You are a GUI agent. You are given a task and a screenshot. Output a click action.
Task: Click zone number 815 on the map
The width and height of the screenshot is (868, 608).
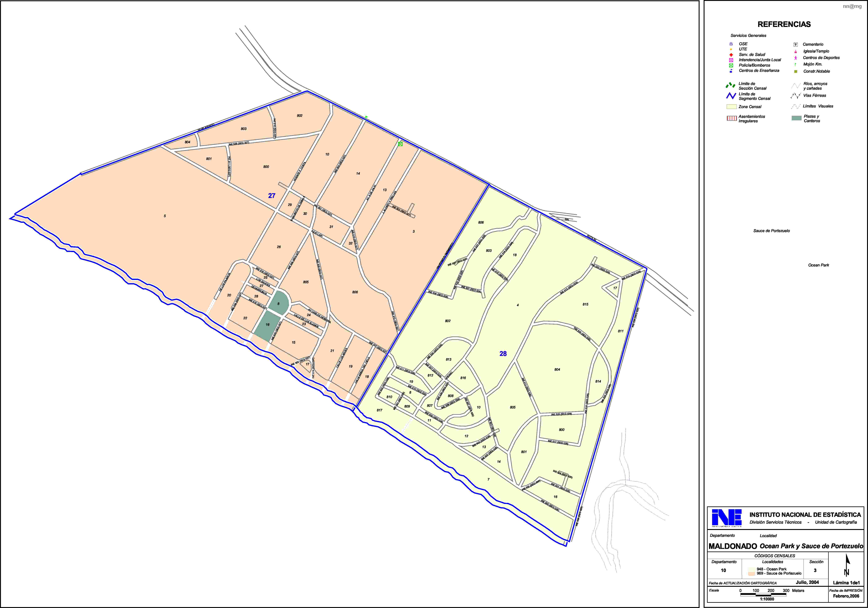pyautogui.click(x=585, y=304)
